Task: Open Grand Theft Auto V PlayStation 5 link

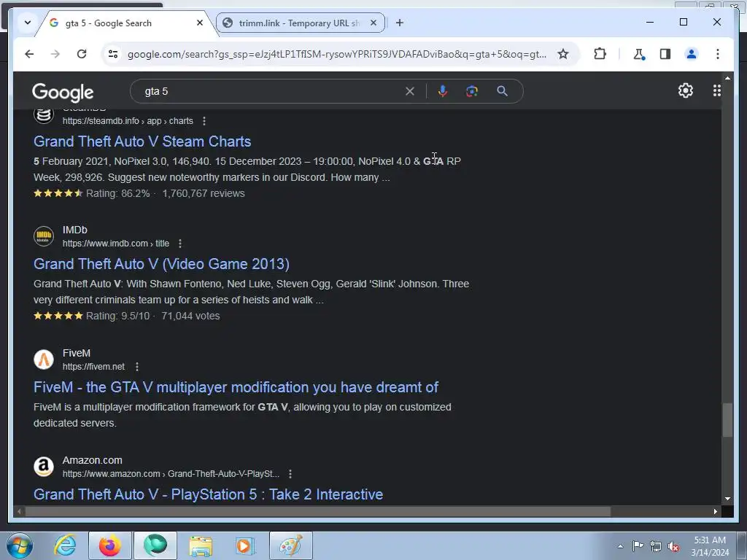Action: point(208,494)
